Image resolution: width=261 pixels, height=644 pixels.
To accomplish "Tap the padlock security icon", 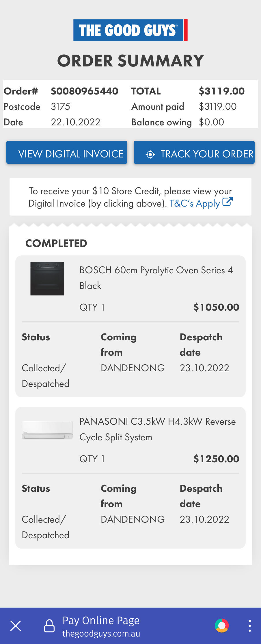I will click(49, 626).
